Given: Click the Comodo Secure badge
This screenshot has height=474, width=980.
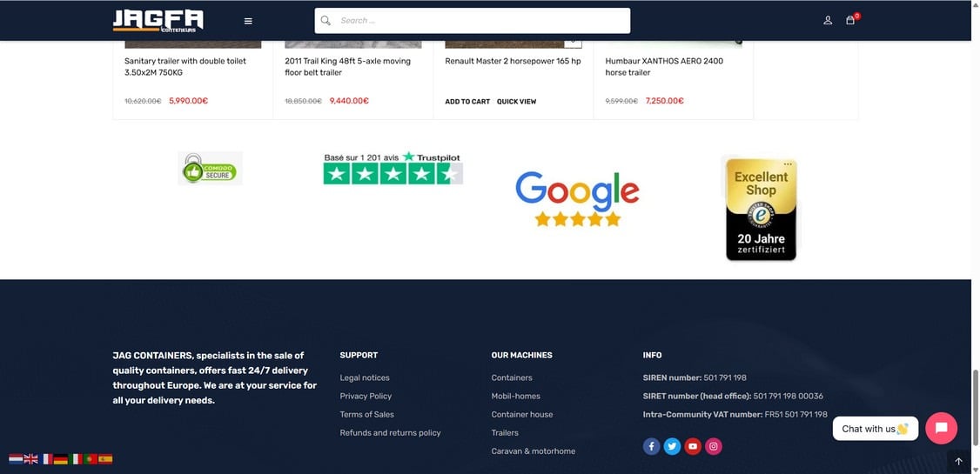Looking at the screenshot, I should click(x=210, y=168).
